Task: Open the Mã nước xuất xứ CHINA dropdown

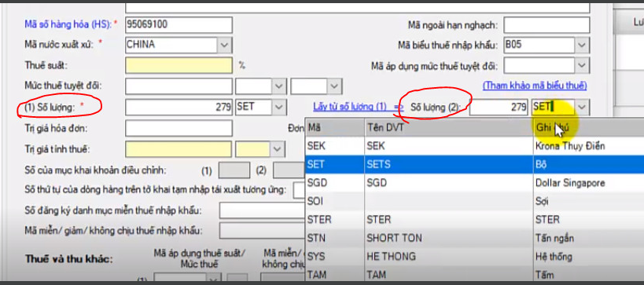Action: coord(224,45)
